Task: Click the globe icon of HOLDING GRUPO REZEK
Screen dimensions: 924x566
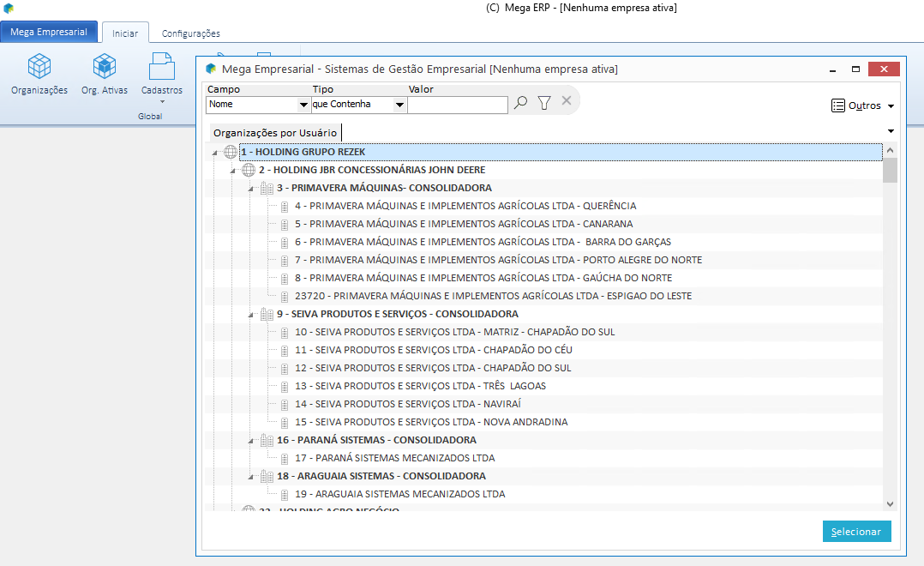Action: (231, 152)
